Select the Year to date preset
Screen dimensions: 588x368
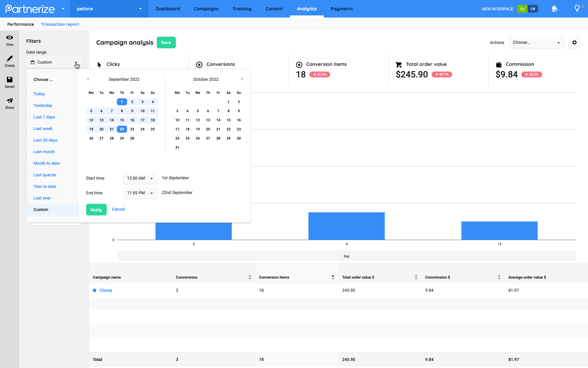coord(45,186)
